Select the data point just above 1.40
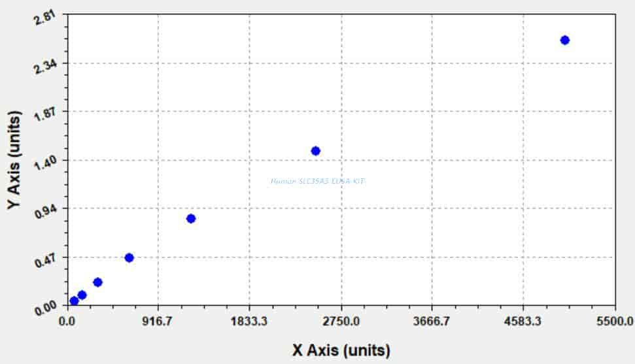Screen dimensions: 635x364 pyautogui.click(x=315, y=151)
